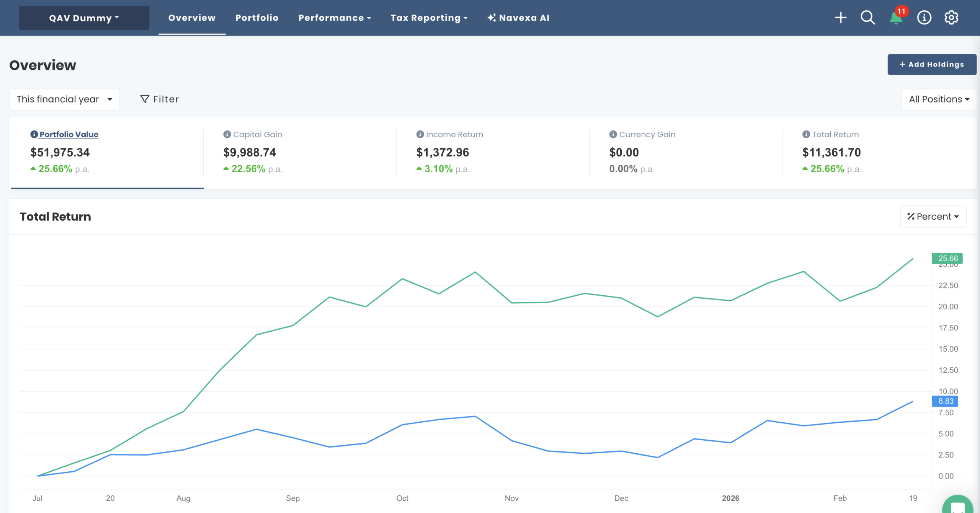This screenshot has width=980, height=513.
Task: Open the settings gear icon
Action: pyautogui.click(x=952, y=18)
